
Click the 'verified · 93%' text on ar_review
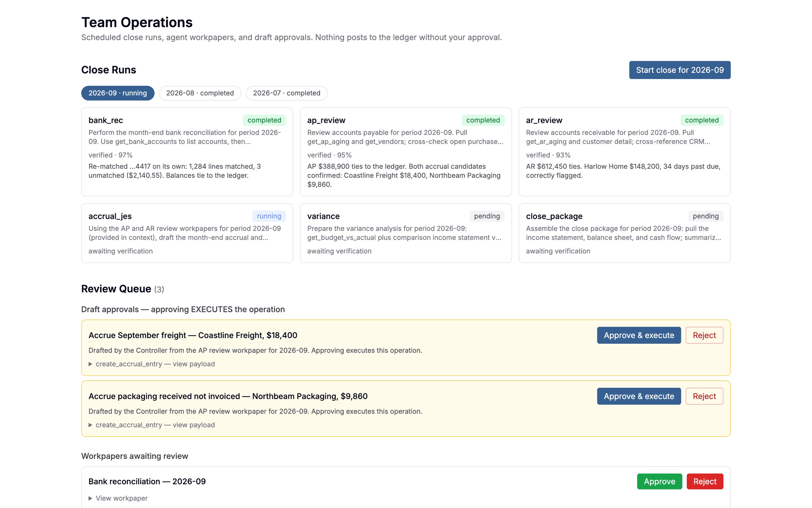pyautogui.click(x=548, y=155)
